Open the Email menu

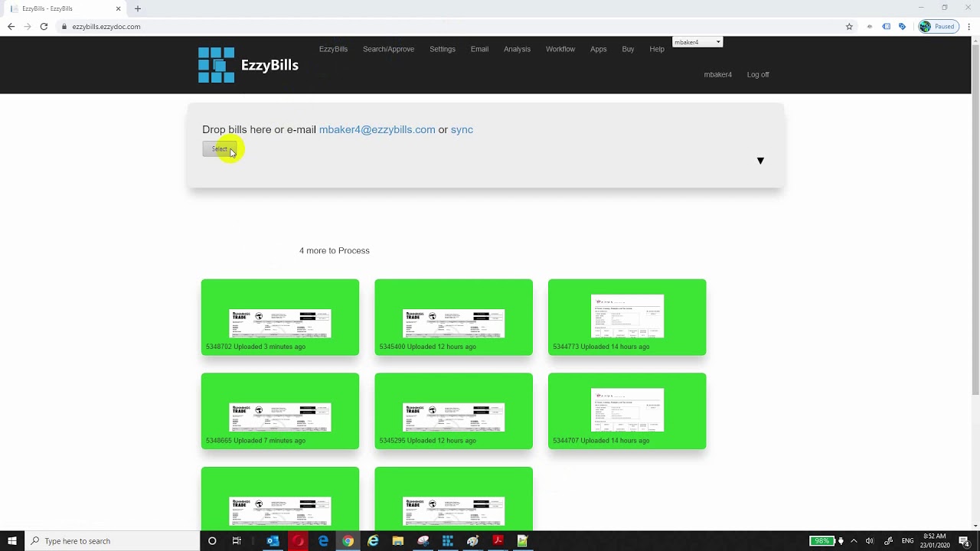[x=479, y=49]
